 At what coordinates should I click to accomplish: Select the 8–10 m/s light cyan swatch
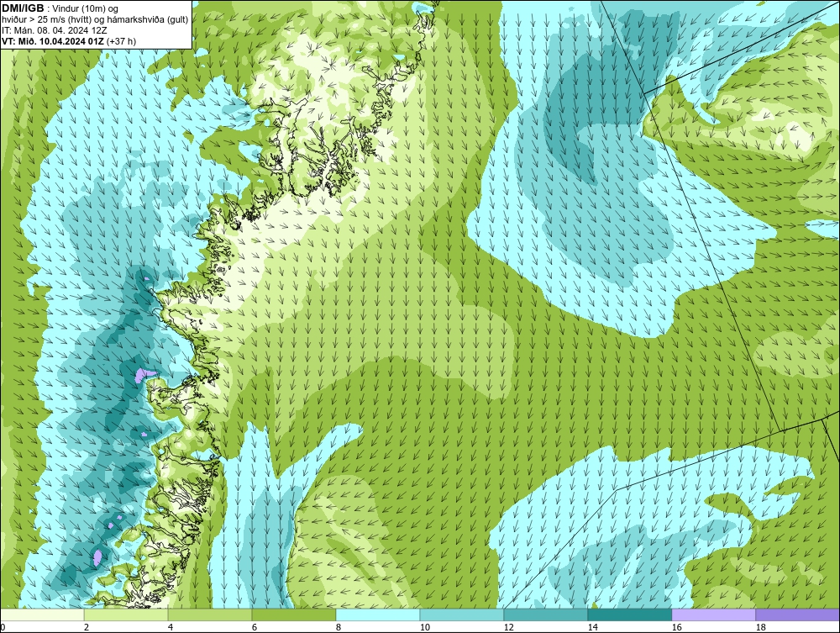coord(378,615)
